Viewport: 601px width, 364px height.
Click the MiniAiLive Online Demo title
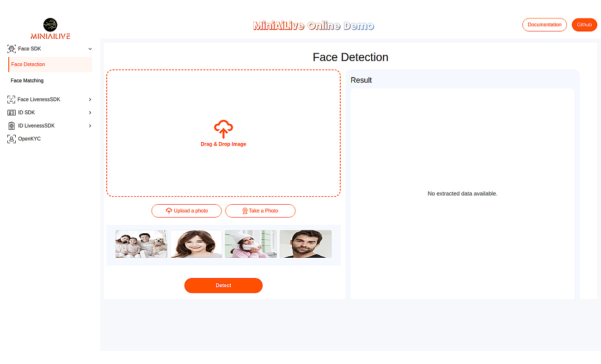click(313, 26)
